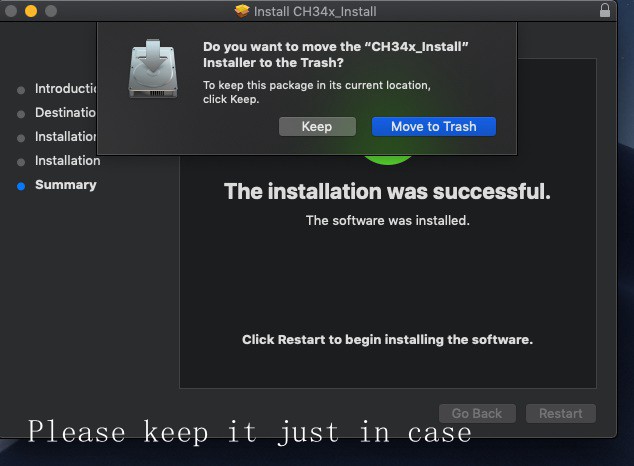Click the gray bullet beside Introduction
The width and height of the screenshot is (634, 466).
tap(21, 90)
